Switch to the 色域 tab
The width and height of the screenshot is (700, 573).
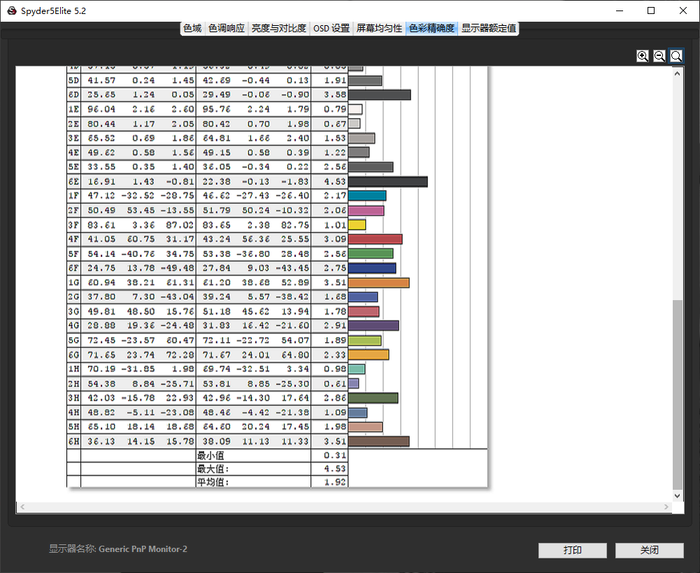192,28
